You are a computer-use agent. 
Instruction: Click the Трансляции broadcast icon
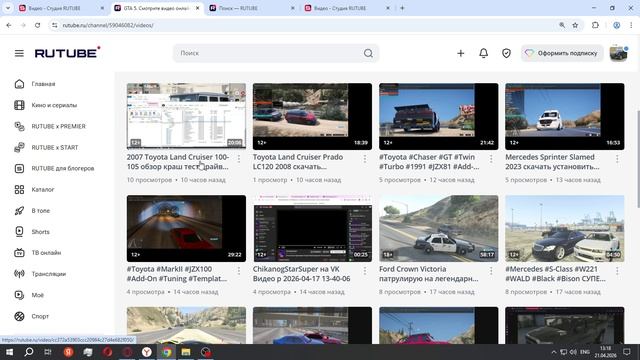(19, 274)
